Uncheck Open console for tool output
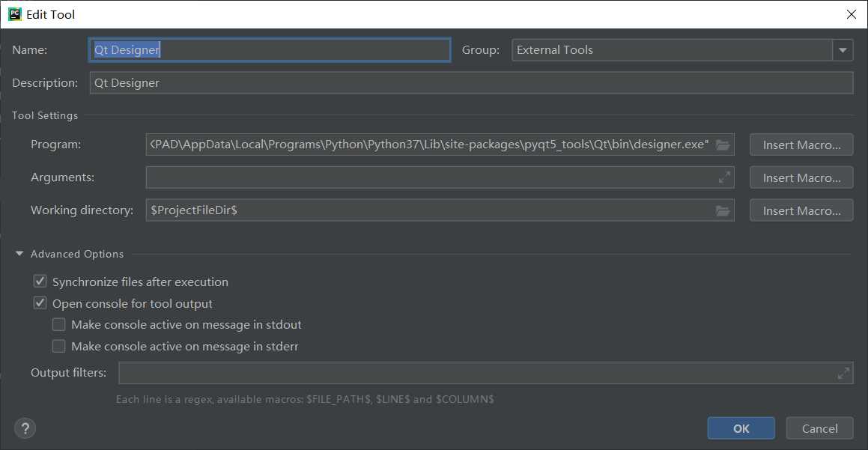Screen dimensions: 868x450 coord(40,302)
